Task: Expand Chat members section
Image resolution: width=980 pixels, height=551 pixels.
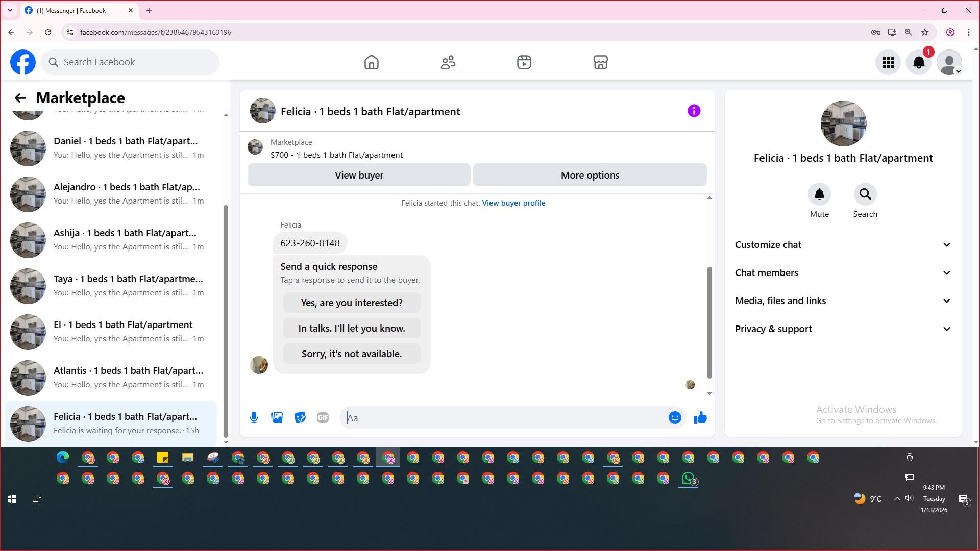Action: coord(843,273)
